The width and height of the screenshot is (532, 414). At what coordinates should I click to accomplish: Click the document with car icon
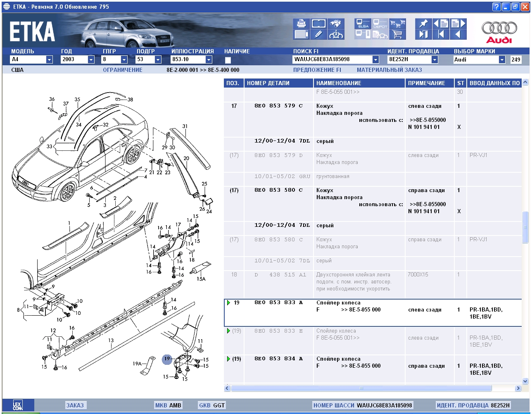tap(380, 34)
